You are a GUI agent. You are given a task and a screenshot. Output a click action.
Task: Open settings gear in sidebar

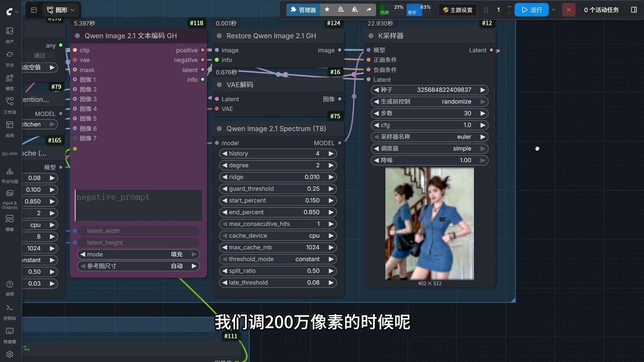tap(10, 354)
